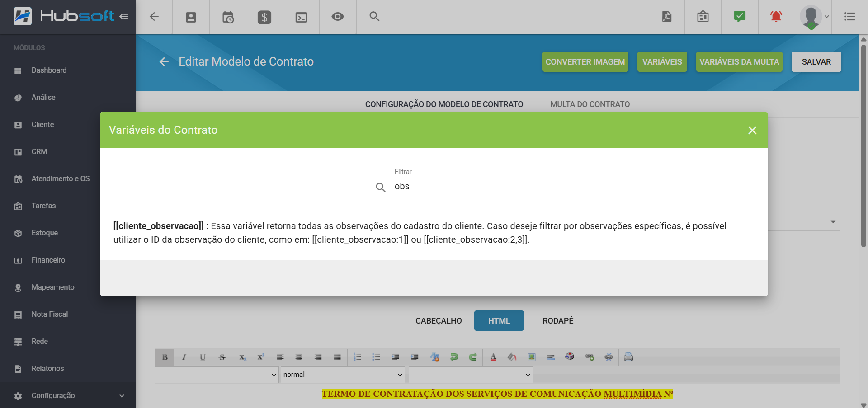Open the terminal console icon in top bar
Viewport: 868px width, 408px height.
301,17
